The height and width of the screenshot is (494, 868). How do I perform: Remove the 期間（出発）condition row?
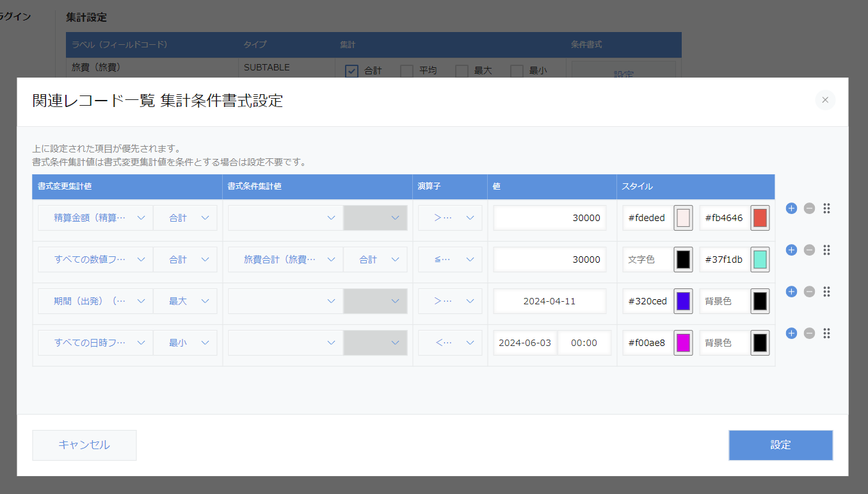point(809,292)
